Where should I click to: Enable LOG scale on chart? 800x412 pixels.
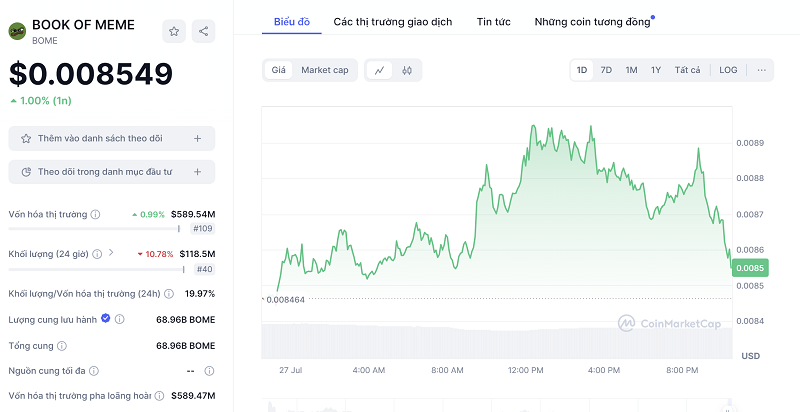(728, 70)
